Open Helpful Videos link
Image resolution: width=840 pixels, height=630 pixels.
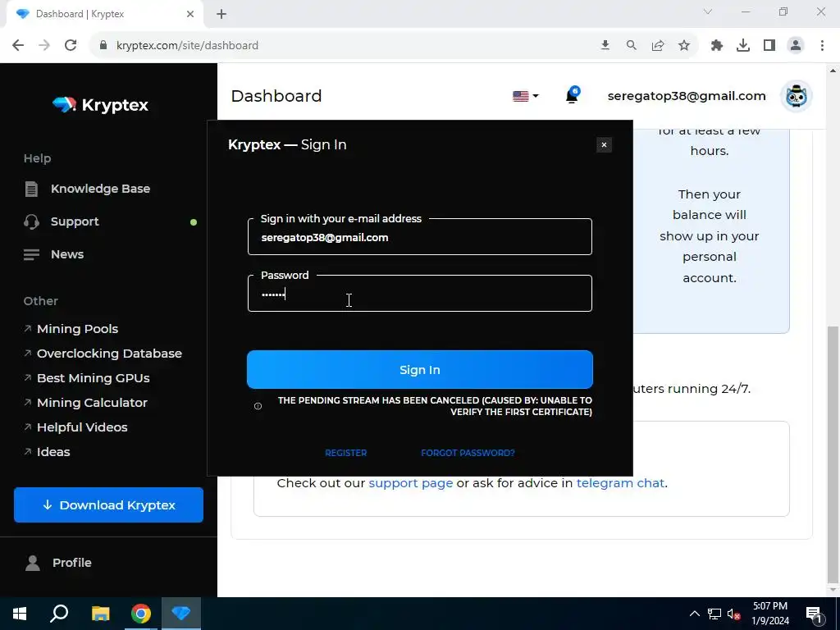tap(82, 427)
